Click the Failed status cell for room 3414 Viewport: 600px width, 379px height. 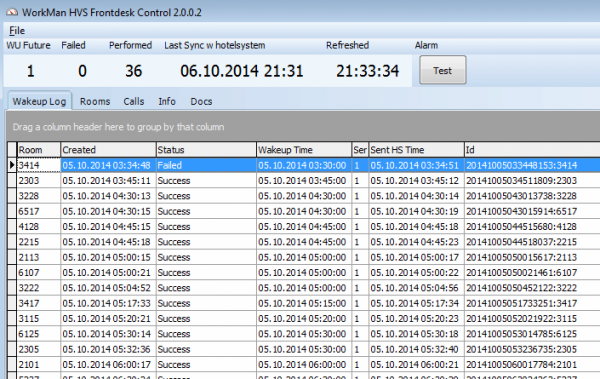[x=206, y=165]
